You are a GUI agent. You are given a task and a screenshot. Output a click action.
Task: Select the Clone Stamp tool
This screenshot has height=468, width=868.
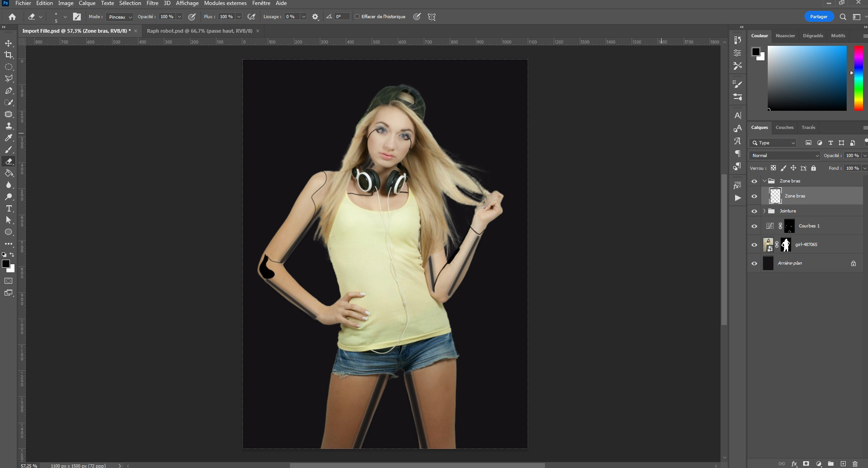click(x=9, y=126)
